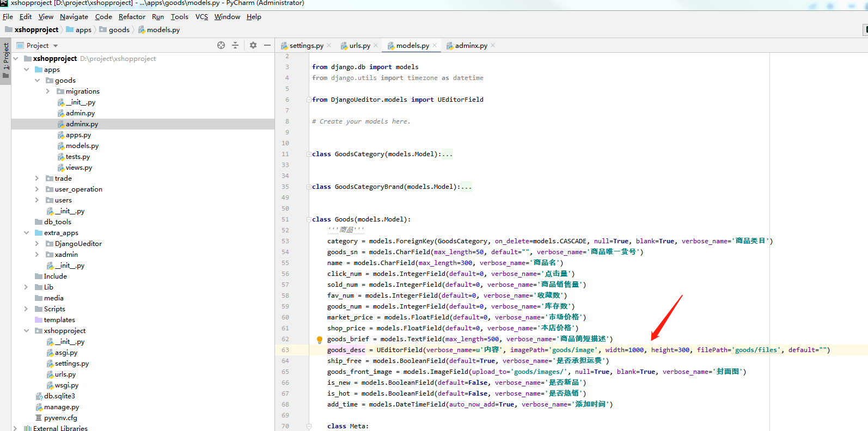This screenshot has height=431, width=868.
Task: Click xshopproject breadcrumb in navigation bar
Action: (x=32, y=30)
